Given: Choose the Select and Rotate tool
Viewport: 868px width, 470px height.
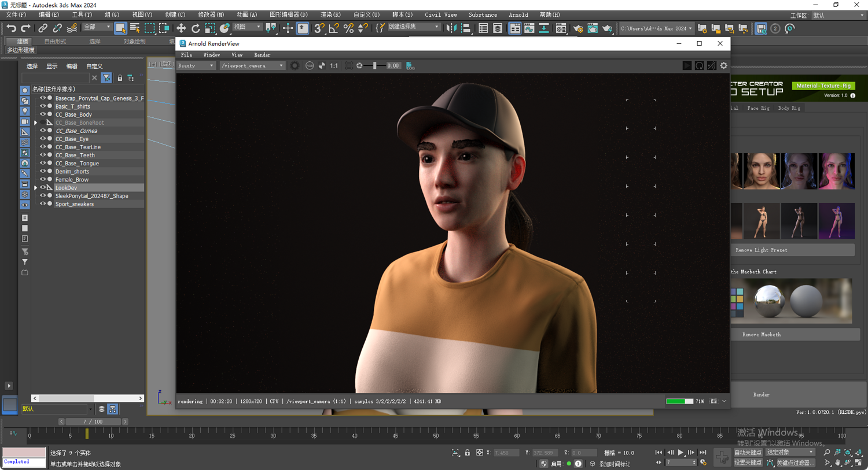Looking at the screenshot, I should (x=196, y=28).
